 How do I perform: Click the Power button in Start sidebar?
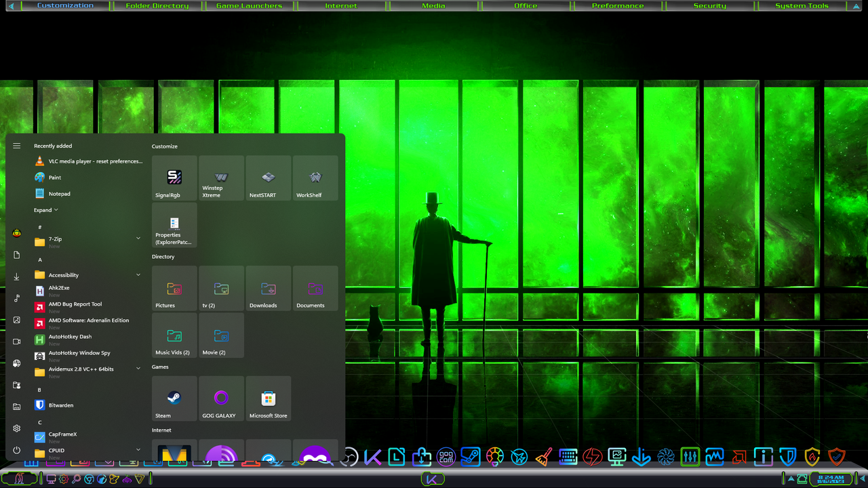point(17,450)
